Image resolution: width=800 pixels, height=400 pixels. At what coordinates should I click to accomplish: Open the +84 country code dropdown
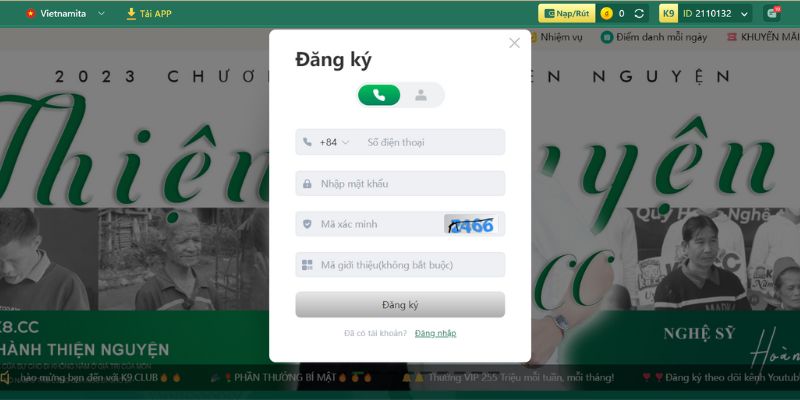(x=334, y=142)
